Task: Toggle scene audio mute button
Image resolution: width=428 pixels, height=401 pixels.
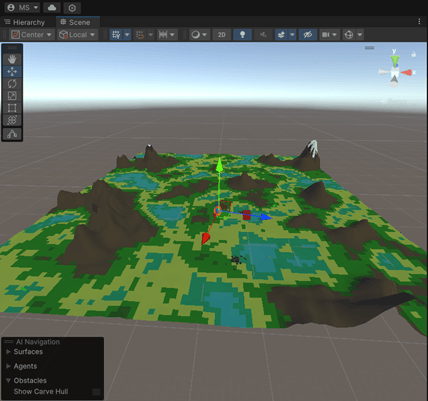Action: pyautogui.click(x=263, y=35)
